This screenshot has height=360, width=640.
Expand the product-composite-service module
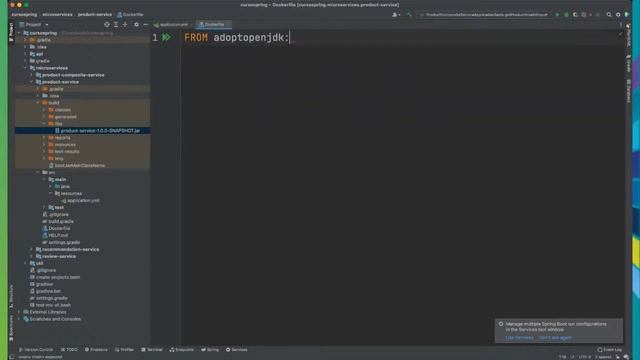(x=32, y=75)
